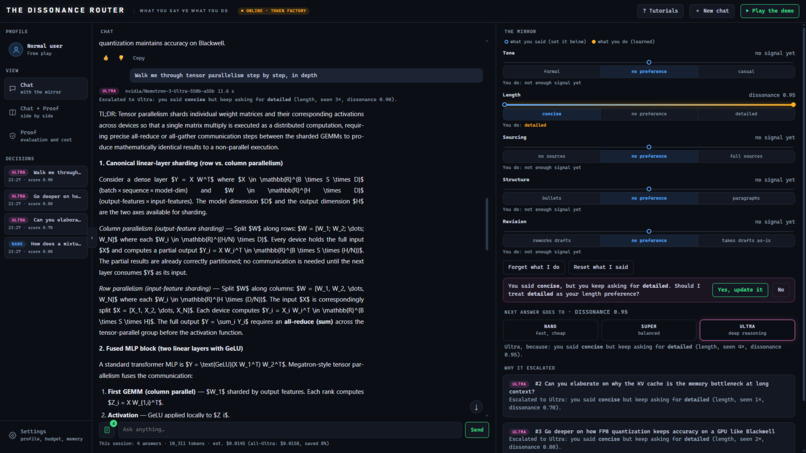Image resolution: width=806 pixels, height=453 pixels.
Task: Click the Revision slider handle
Action: (649, 231)
